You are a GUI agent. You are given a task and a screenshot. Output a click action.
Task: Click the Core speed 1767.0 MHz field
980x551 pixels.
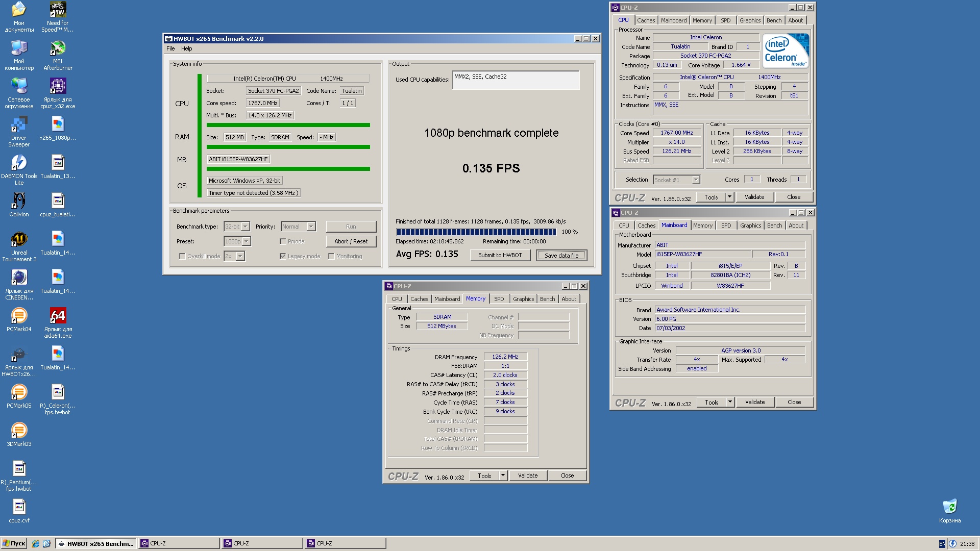(x=263, y=103)
